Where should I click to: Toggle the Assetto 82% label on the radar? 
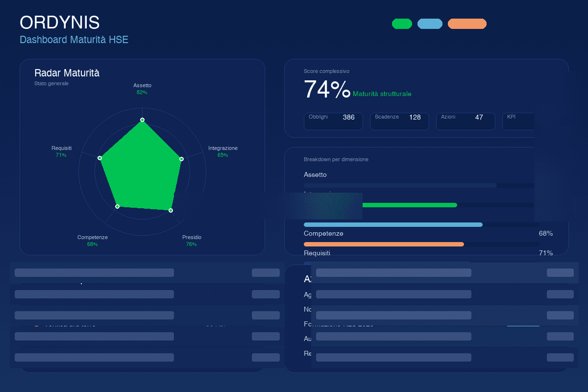click(x=142, y=89)
